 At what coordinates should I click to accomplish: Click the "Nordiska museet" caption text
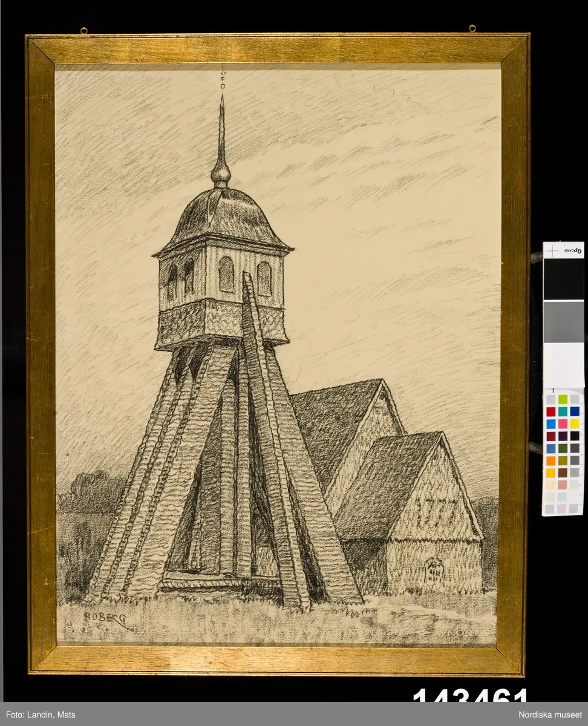(549, 715)
